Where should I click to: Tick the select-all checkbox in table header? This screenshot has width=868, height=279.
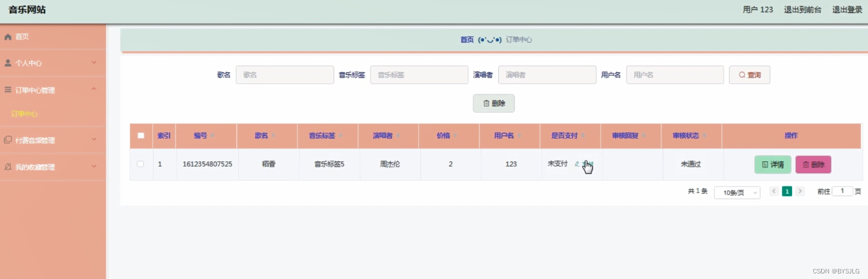[x=141, y=136]
